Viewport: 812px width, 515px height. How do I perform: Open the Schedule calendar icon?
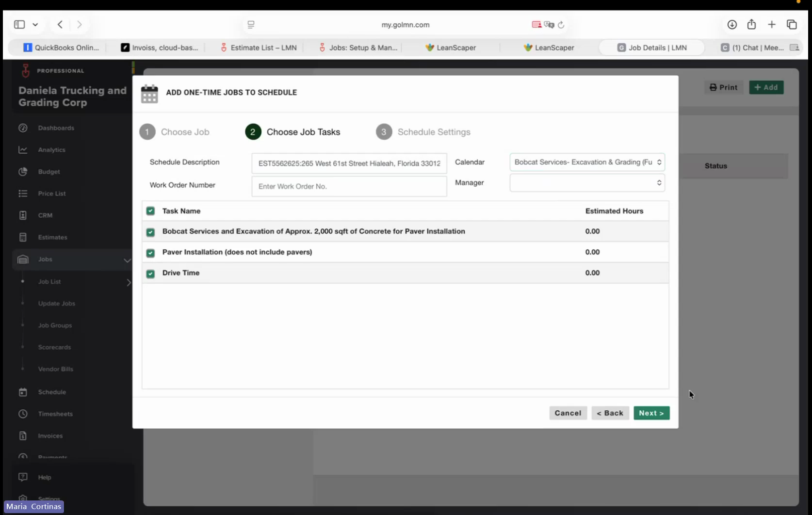[x=23, y=392]
